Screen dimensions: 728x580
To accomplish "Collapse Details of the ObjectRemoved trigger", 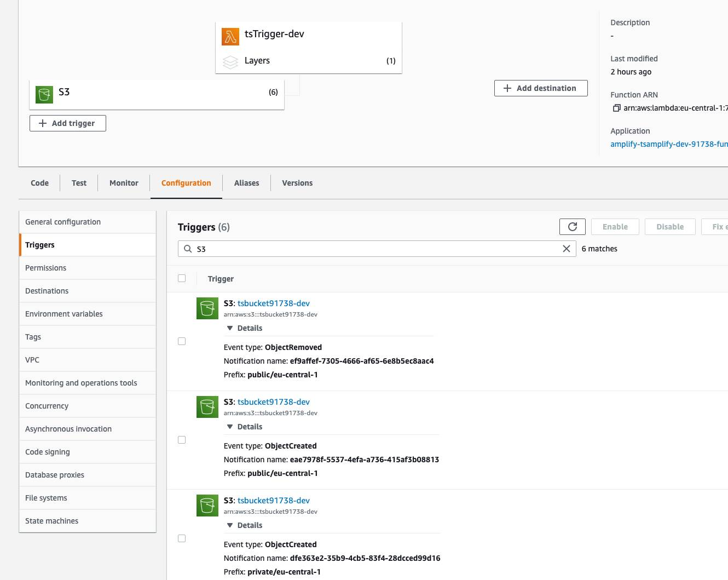I will [x=245, y=328].
